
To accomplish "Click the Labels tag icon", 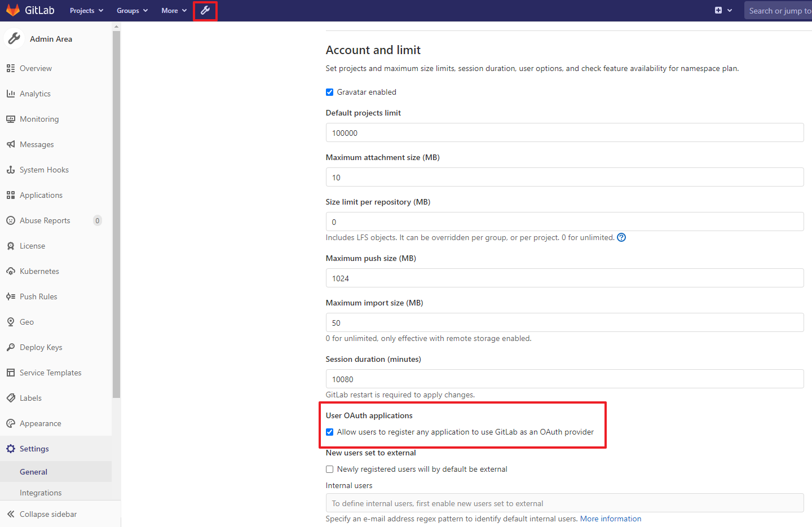I will point(11,398).
